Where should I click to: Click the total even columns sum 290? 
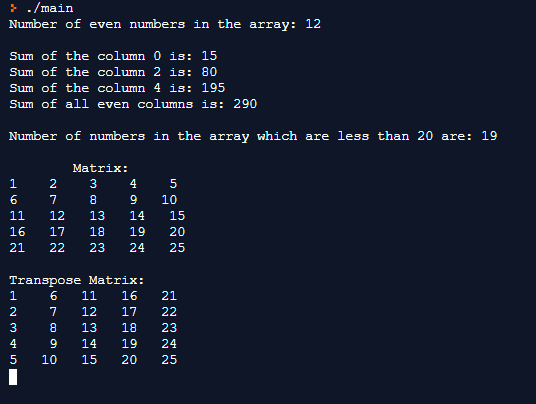245,104
